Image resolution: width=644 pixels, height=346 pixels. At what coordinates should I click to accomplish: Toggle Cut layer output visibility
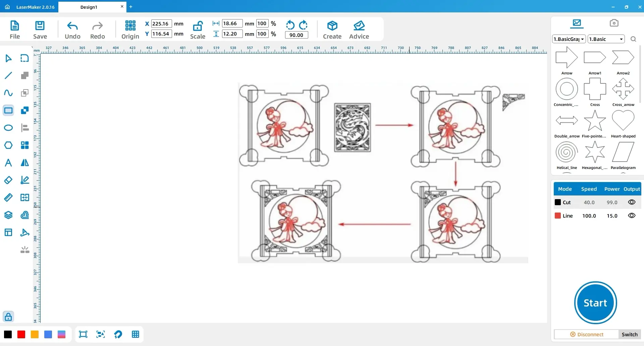pos(632,202)
